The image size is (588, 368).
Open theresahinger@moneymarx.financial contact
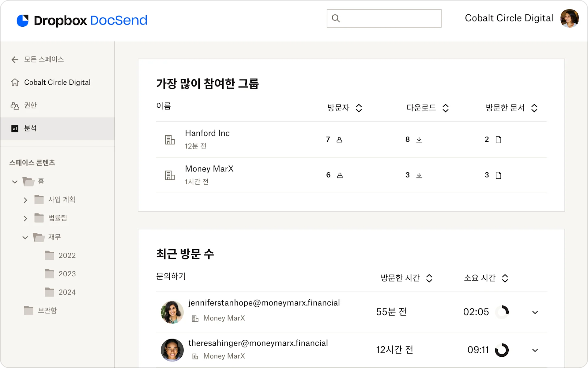coord(258,343)
